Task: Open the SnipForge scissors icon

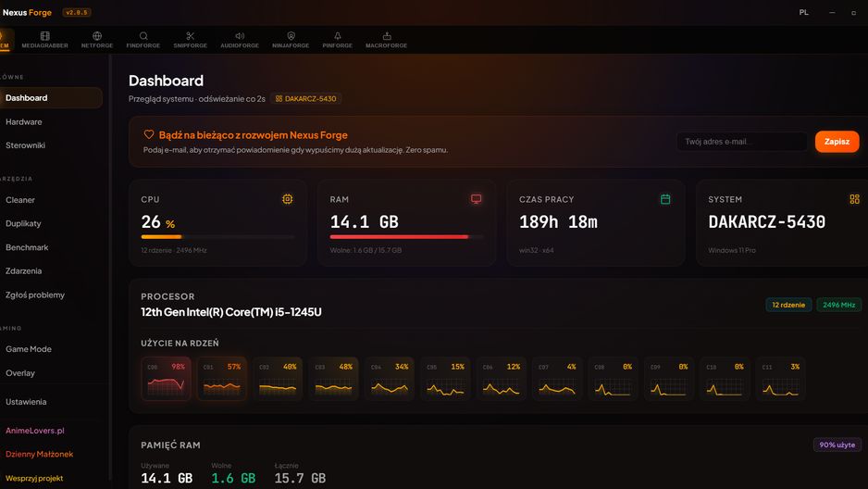Action: 191,36
